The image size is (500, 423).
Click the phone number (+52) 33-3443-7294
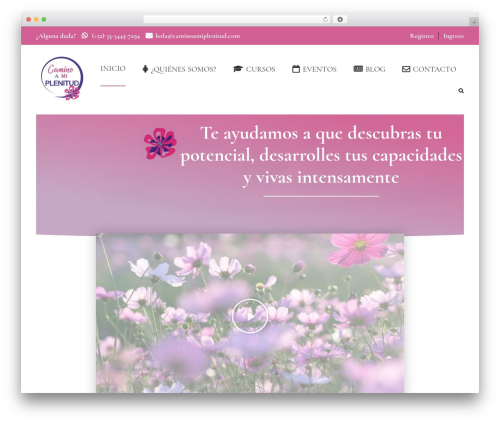pos(116,36)
